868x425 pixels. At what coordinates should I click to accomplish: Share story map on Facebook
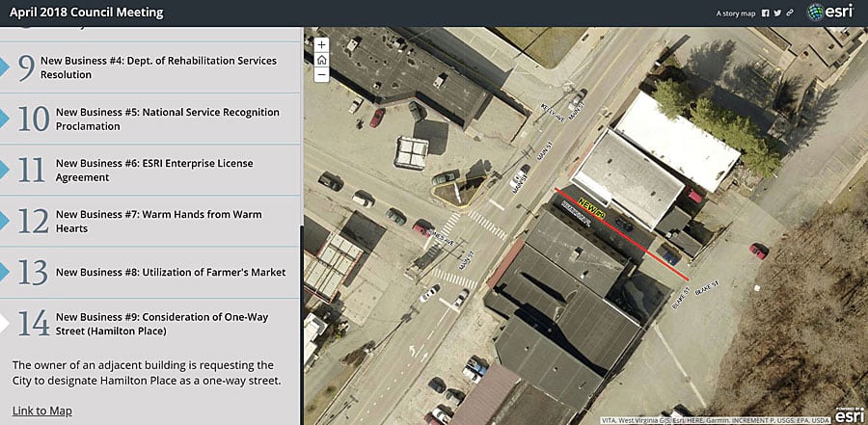pos(765,13)
